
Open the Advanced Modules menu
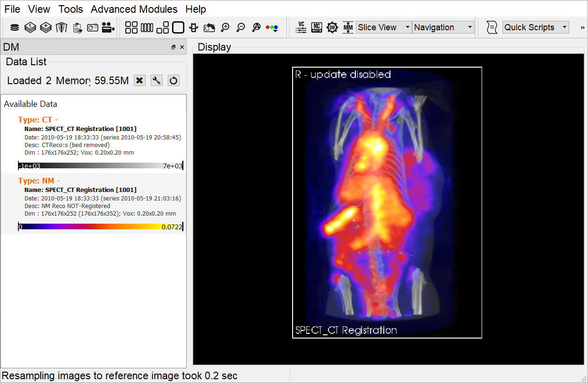coord(134,9)
